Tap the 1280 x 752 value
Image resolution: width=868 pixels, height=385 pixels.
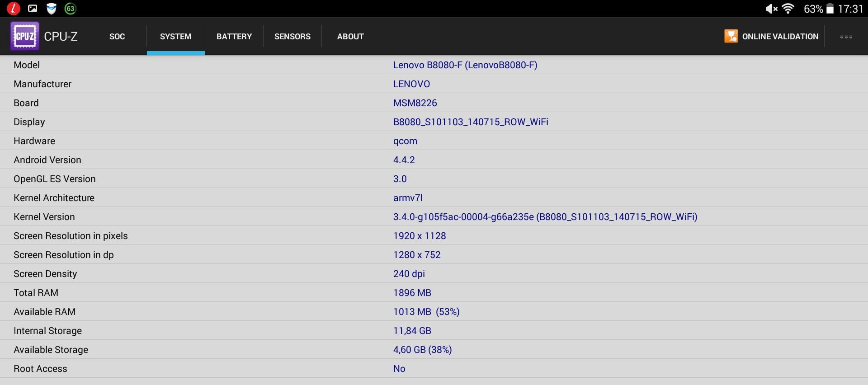(x=417, y=254)
